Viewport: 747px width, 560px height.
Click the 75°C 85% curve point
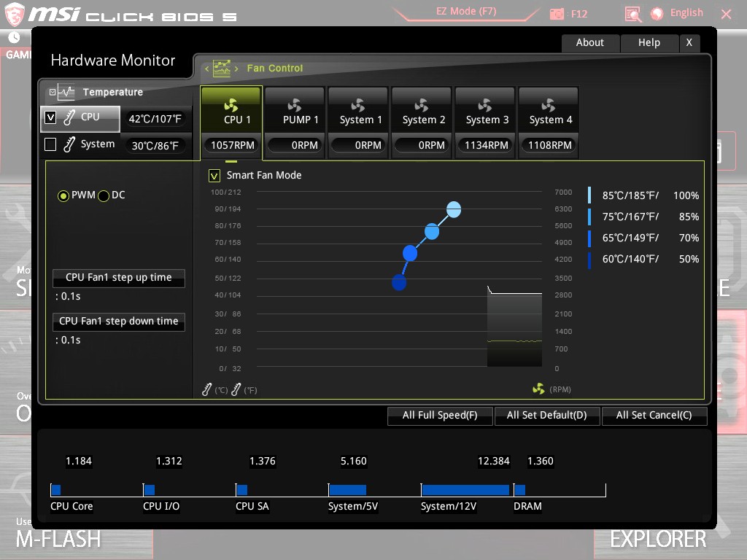432,231
